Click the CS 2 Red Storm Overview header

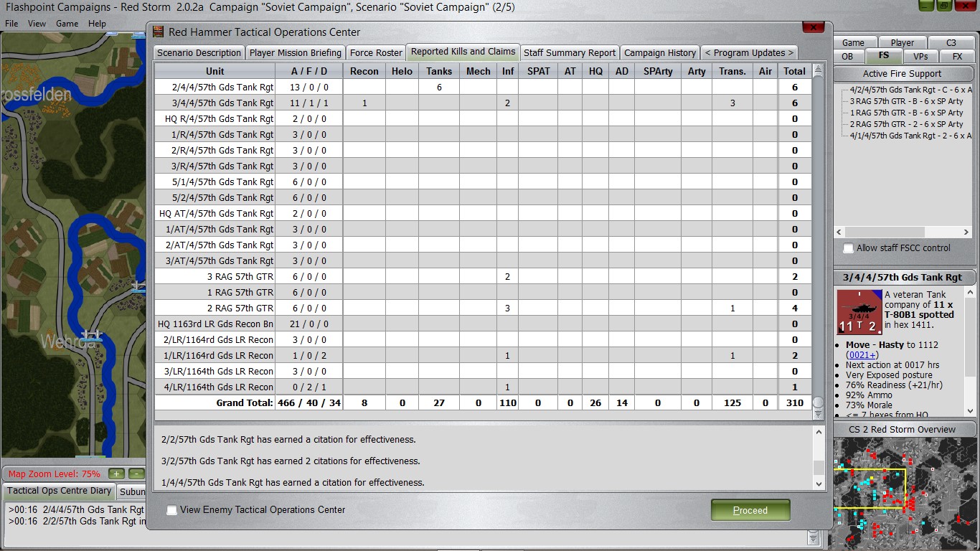pos(903,430)
